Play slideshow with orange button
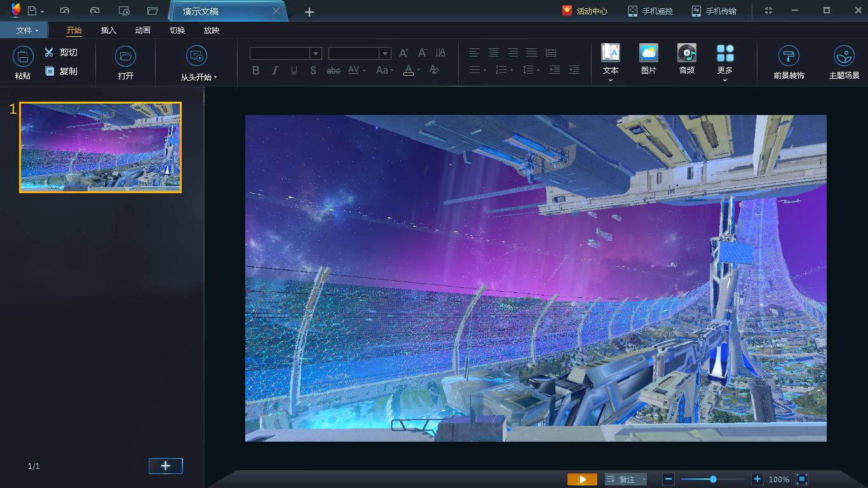Viewport: 868px width, 488px height. 582,479
